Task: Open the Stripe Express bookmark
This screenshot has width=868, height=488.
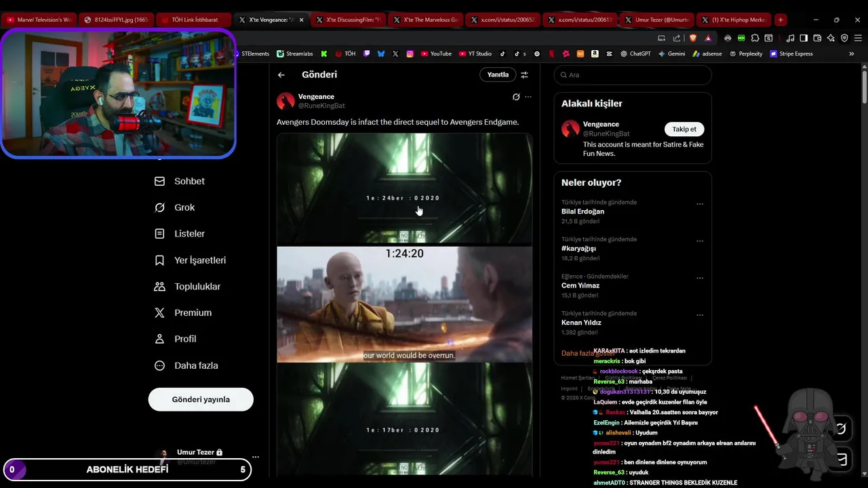Action: (791, 54)
